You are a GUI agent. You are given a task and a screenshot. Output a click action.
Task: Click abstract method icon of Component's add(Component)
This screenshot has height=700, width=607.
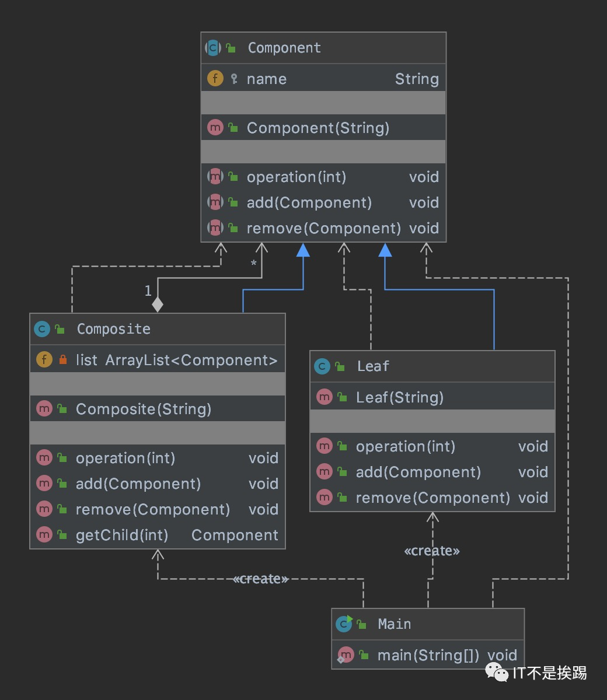pyautogui.click(x=215, y=202)
